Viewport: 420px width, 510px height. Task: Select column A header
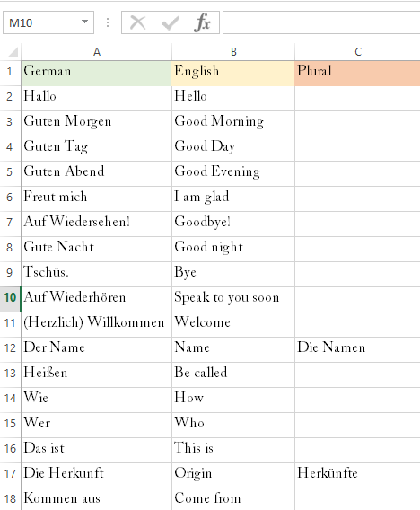point(97,52)
